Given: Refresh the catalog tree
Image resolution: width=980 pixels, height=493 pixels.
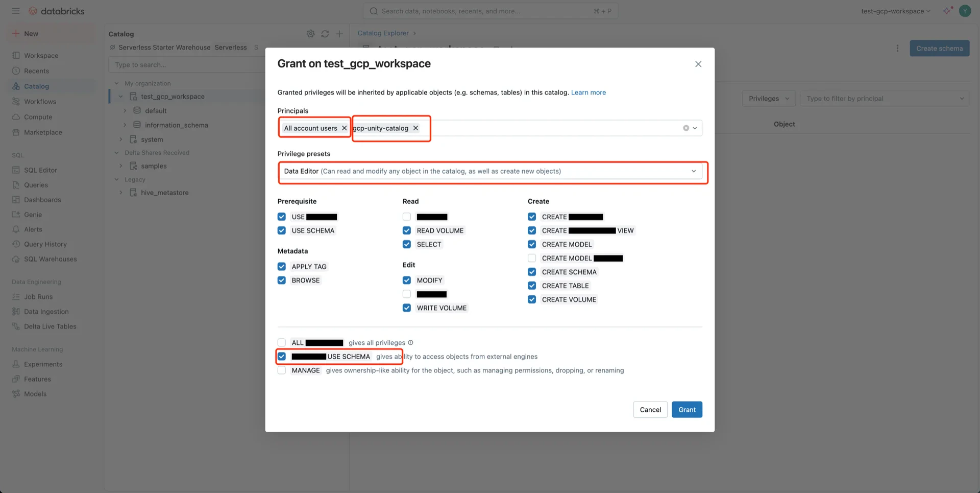Looking at the screenshot, I should pyautogui.click(x=325, y=34).
